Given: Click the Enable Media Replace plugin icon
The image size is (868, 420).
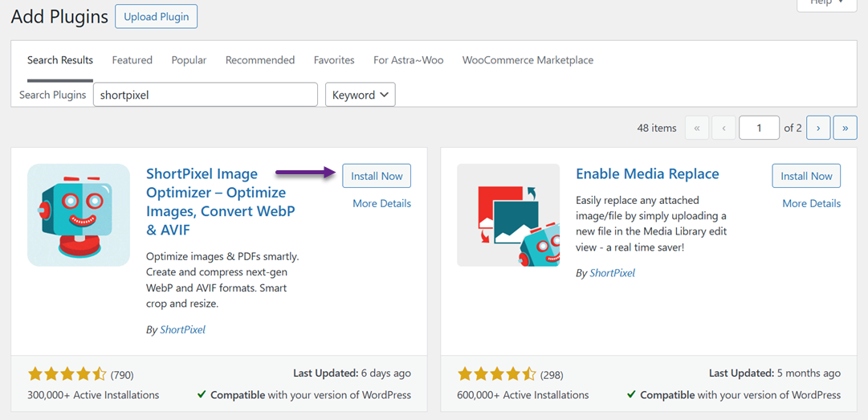Looking at the screenshot, I should pyautogui.click(x=508, y=215).
